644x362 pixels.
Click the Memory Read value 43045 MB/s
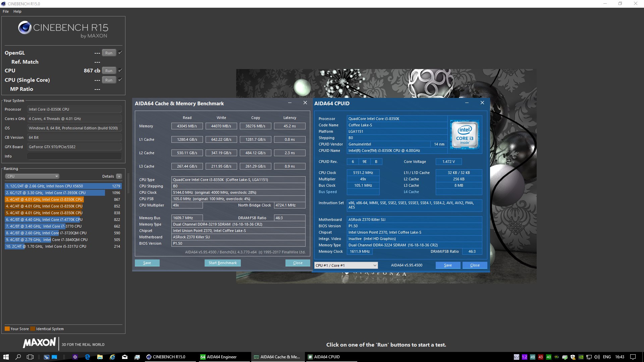pos(187,126)
